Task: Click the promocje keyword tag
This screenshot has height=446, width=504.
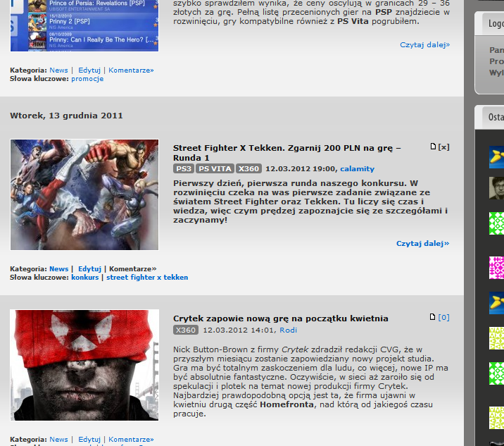Action: (87, 79)
